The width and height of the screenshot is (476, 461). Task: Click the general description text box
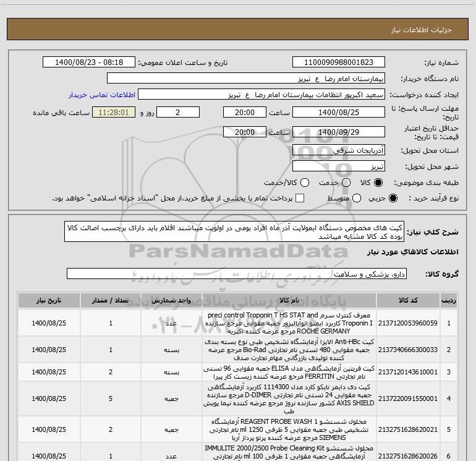pyautogui.click(x=234, y=231)
